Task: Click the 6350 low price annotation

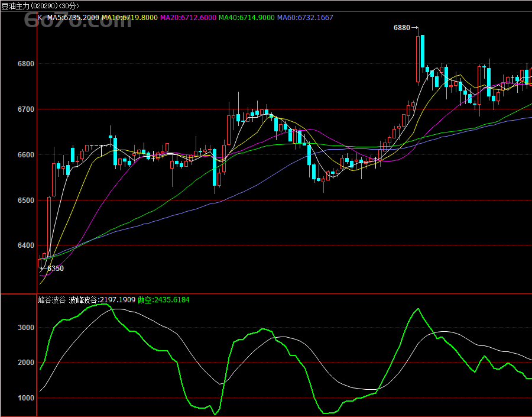Action: (55, 269)
